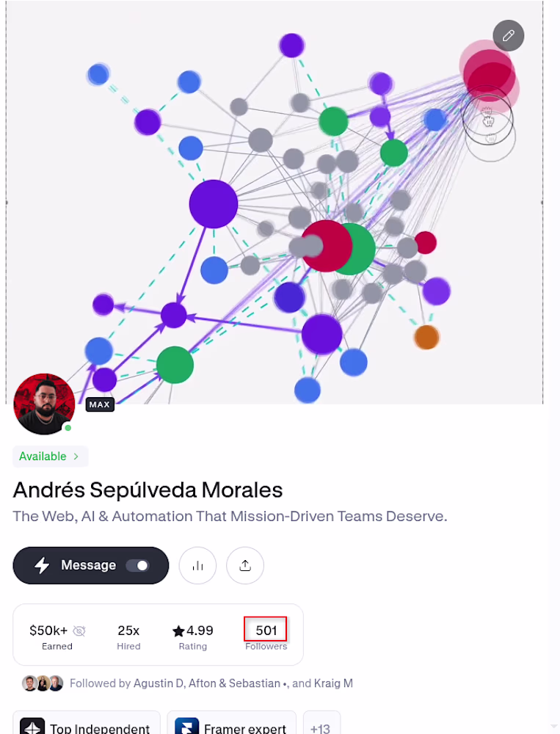This screenshot has height=734, width=560.
Task: Toggle earnings visibility eye icon
Action: coord(79,631)
